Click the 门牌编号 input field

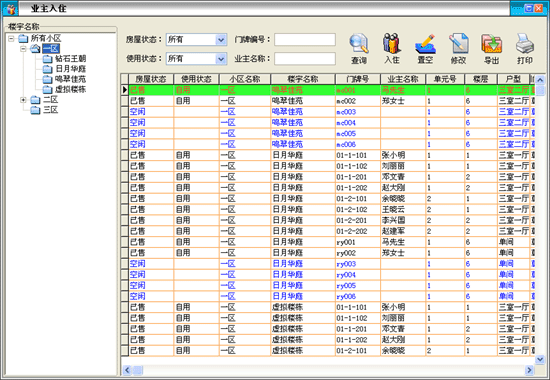305,40
